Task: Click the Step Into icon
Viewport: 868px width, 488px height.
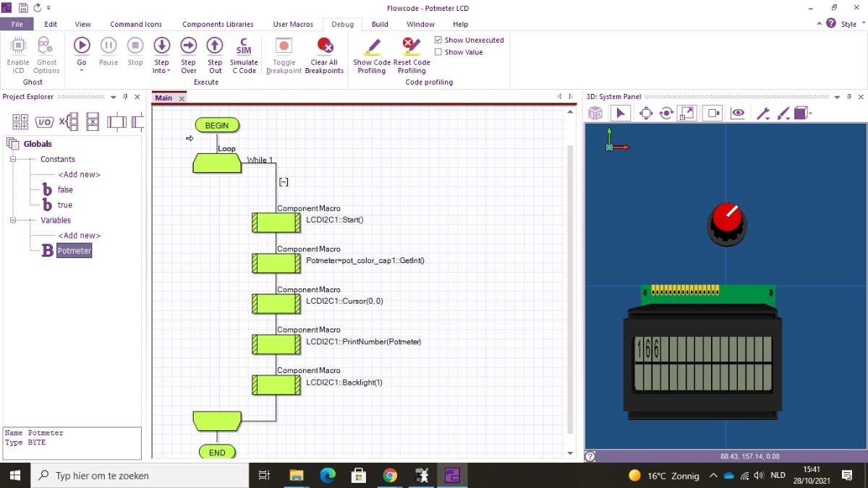Action: click(x=162, y=46)
